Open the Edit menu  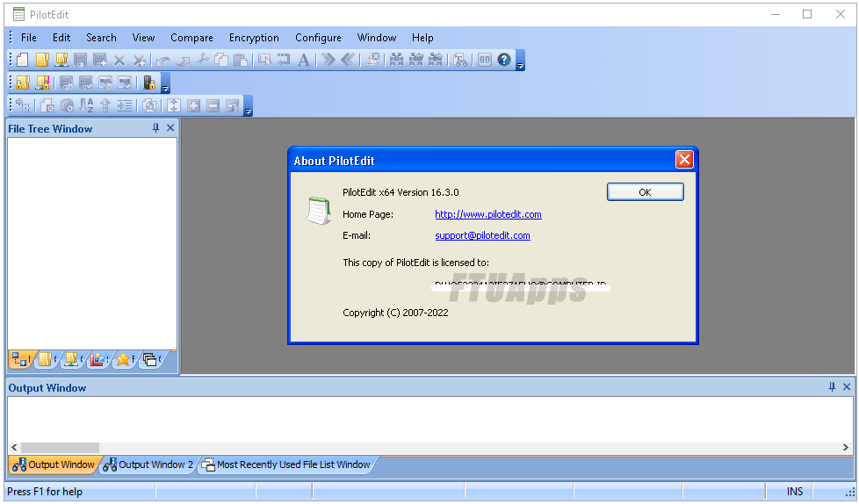coord(61,38)
